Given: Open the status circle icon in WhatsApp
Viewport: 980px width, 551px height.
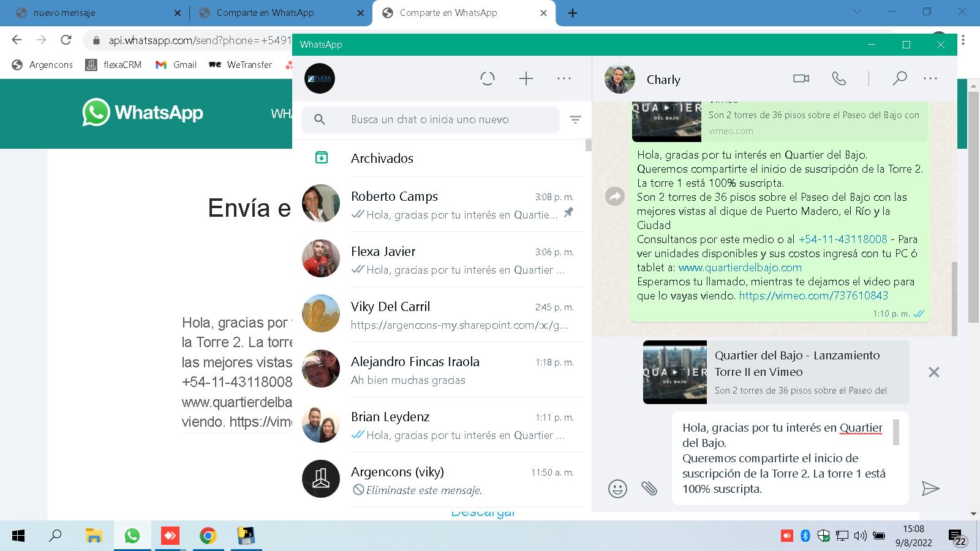Looking at the screenshot, I should coord(488,78).
